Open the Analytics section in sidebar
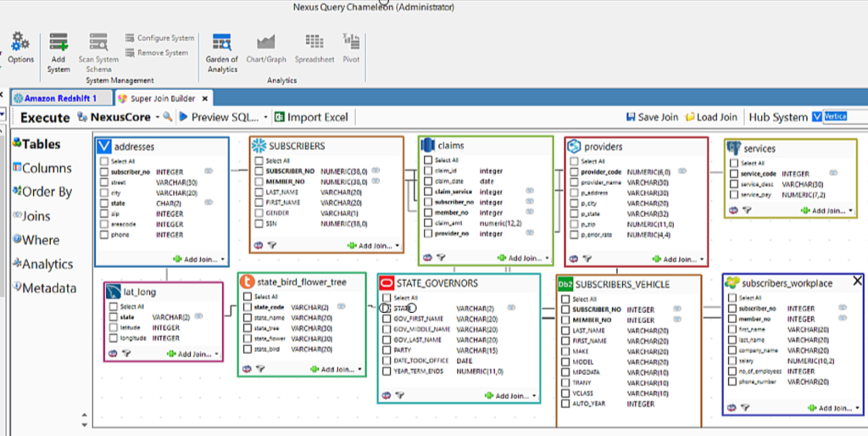Image resolution: width=868 pixels, height=436 pixels. coord(42,264)
